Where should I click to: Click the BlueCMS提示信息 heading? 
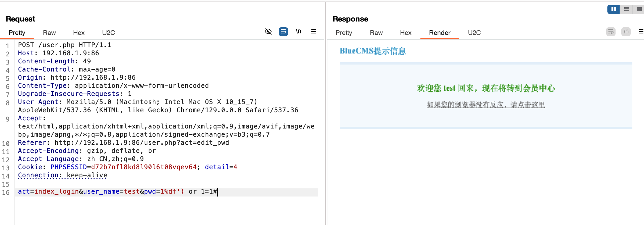coord(373,51)
